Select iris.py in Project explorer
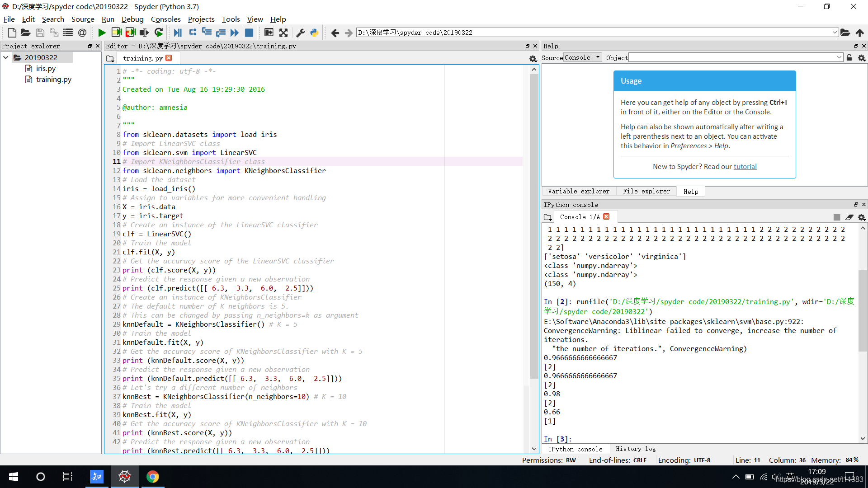Screen dimensions: 868x488 click(46, 68)
